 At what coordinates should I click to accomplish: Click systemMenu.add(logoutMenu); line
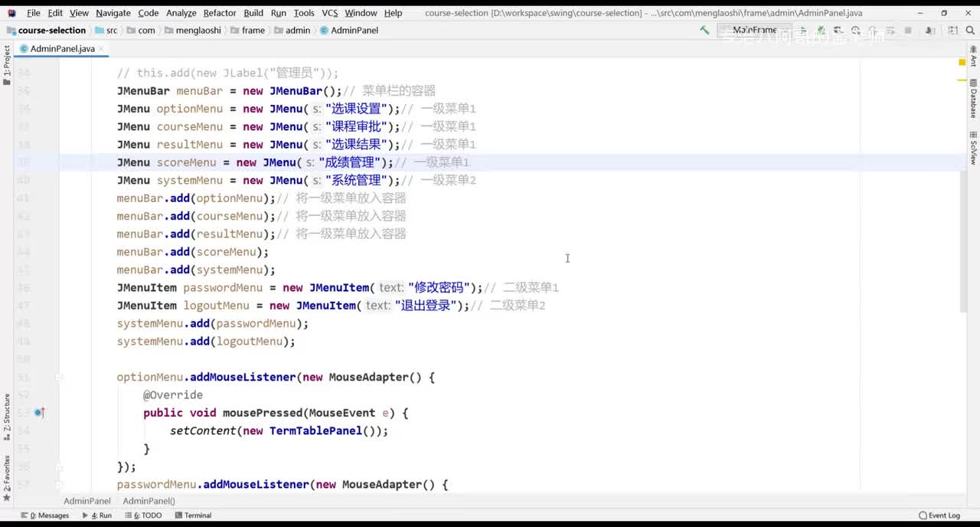click(x=205, y=342)
